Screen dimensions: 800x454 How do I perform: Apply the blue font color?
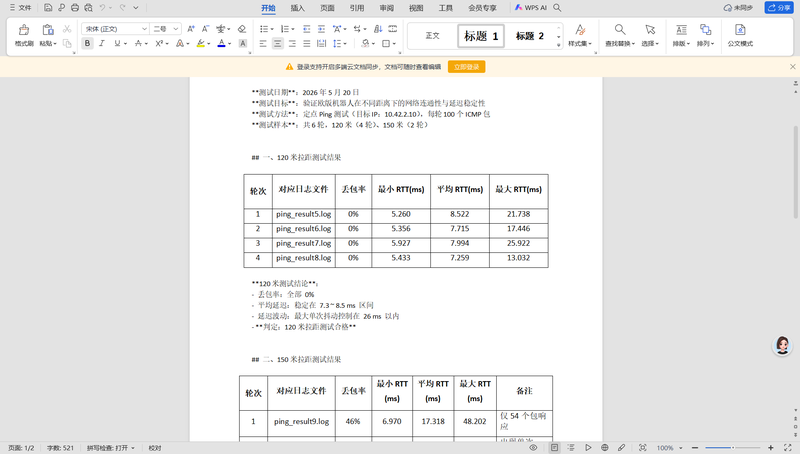coord(221,44)
